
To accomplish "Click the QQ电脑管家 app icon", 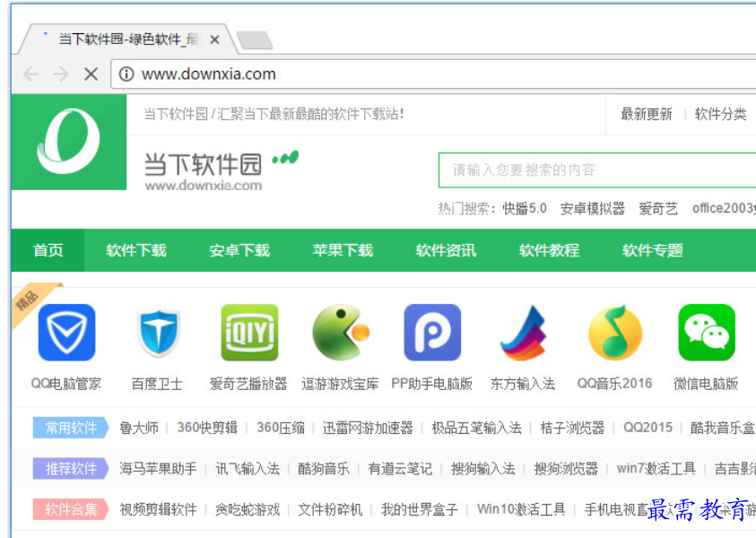I will (66, 332).
